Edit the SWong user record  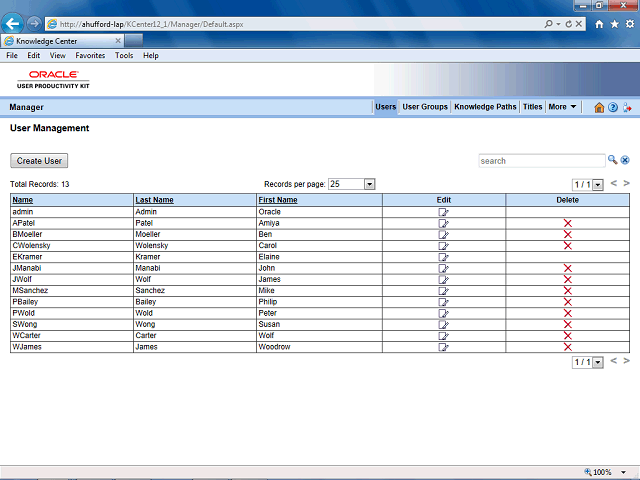pos(443,324)
